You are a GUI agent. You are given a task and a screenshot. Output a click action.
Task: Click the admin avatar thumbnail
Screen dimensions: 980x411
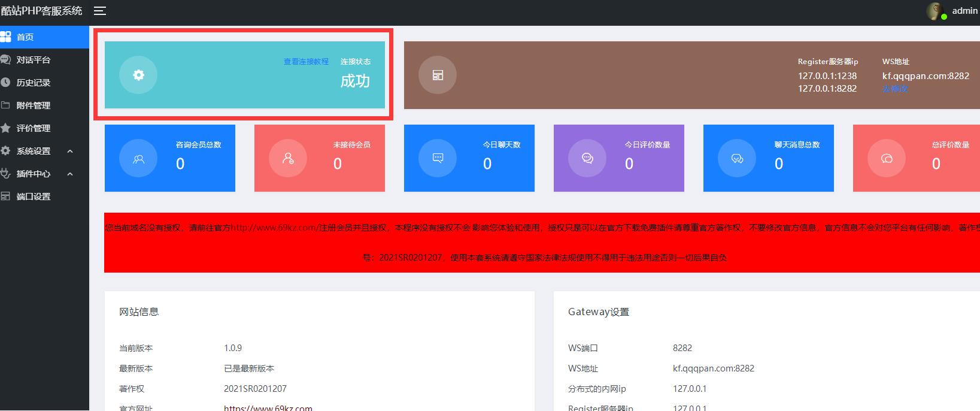(x=935, y=11)
